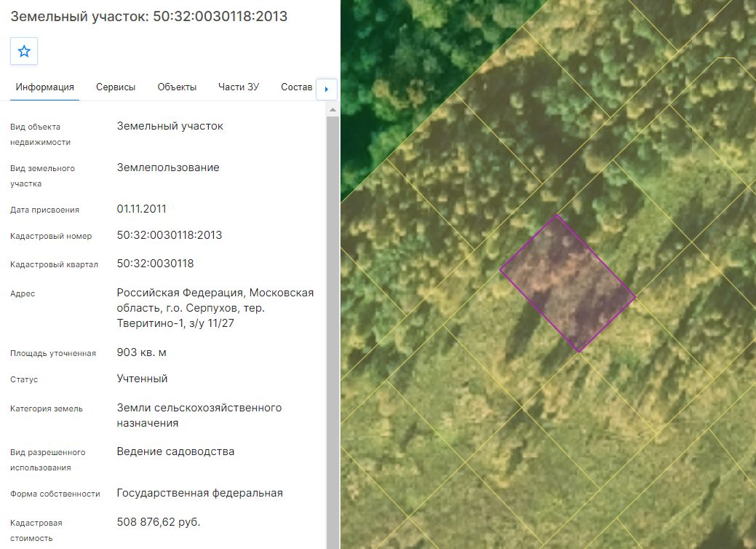Click the area value 903 кв. м
This screenshot has height=549, width=756.
141,352
